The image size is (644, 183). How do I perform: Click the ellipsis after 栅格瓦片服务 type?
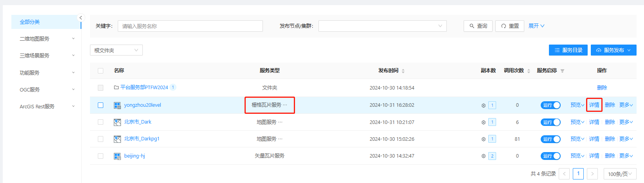(x=285, y=105)
